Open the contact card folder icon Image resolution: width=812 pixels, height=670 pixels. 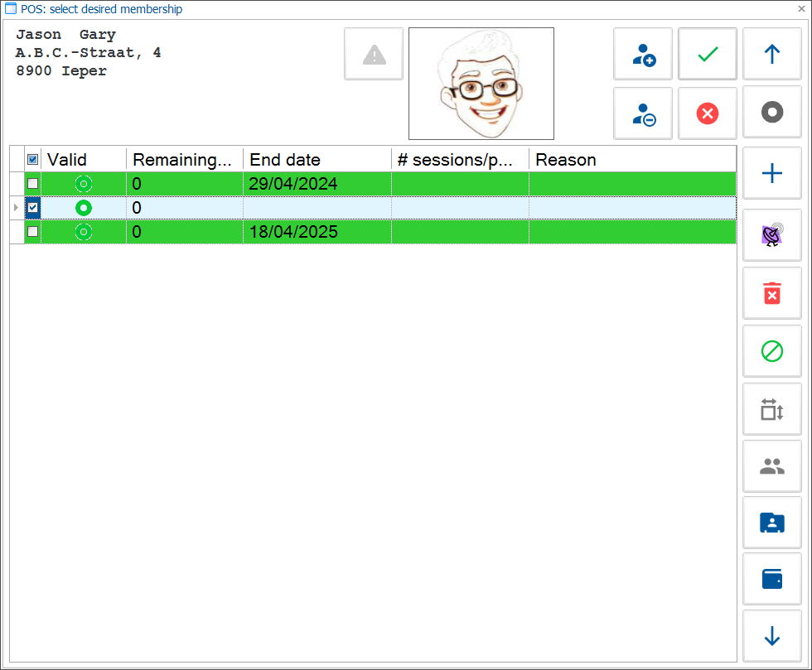[772, 523]
